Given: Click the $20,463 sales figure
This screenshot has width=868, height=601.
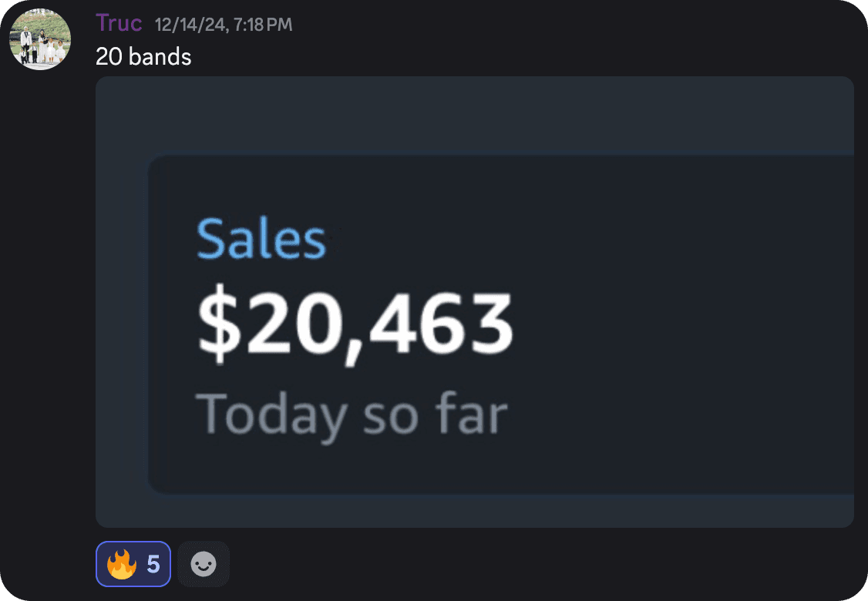Looking at the screenshot, I should (x=355, y=324).
